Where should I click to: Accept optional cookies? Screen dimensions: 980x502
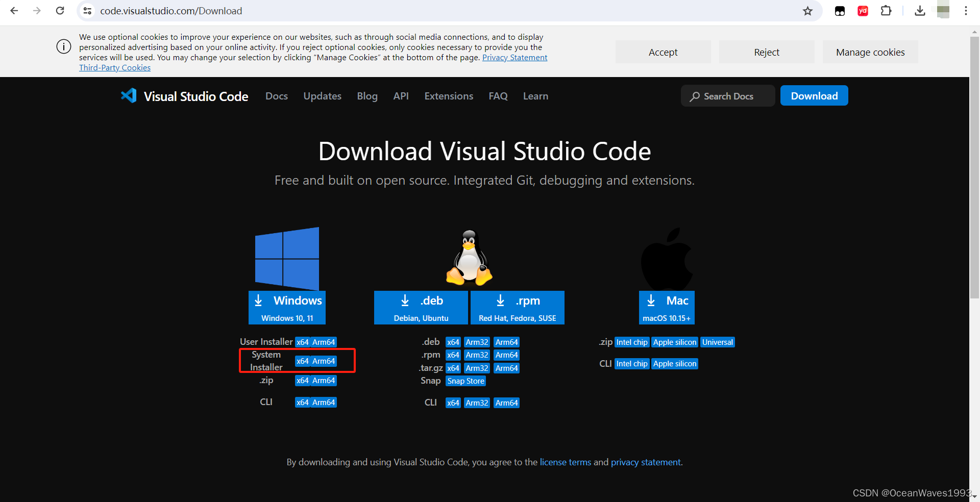(663, 52)
